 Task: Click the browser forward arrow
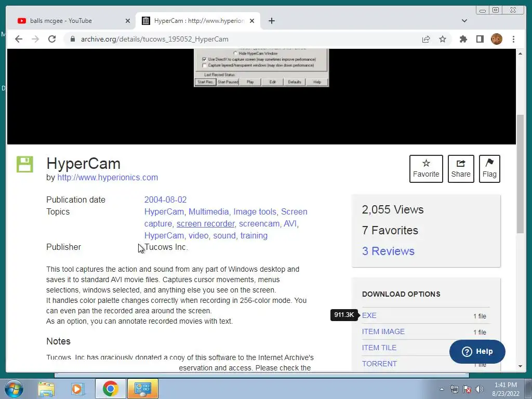35,39
